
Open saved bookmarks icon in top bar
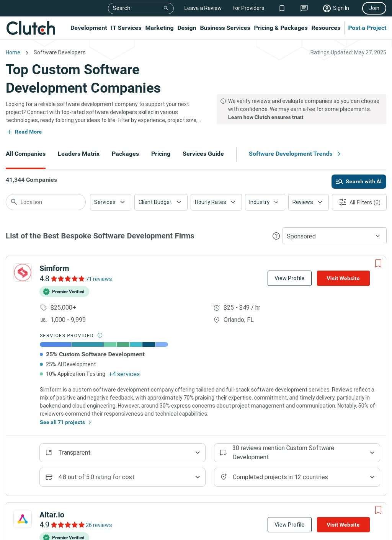[282, 8]
